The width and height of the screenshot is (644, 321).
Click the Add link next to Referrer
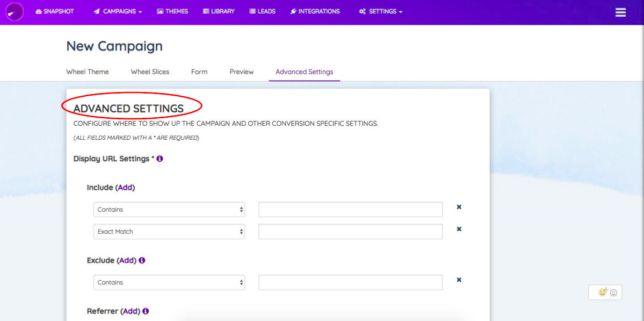[130, 311]
